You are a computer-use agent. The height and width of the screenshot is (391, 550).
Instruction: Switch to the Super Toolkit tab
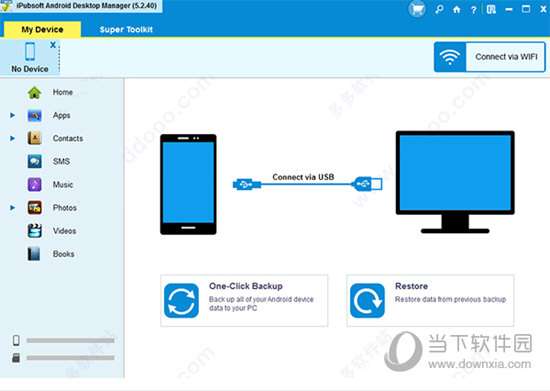click(126, 29)
